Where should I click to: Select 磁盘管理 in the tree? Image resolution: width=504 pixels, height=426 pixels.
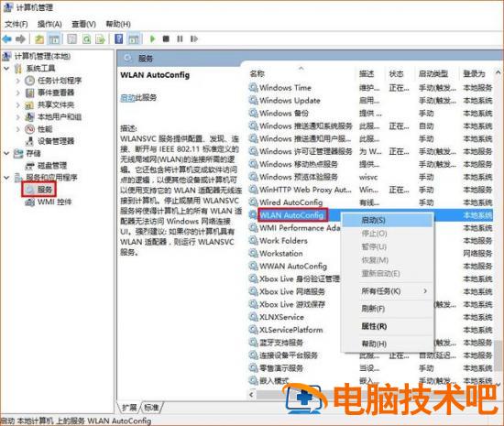click(x=46, y=166)
